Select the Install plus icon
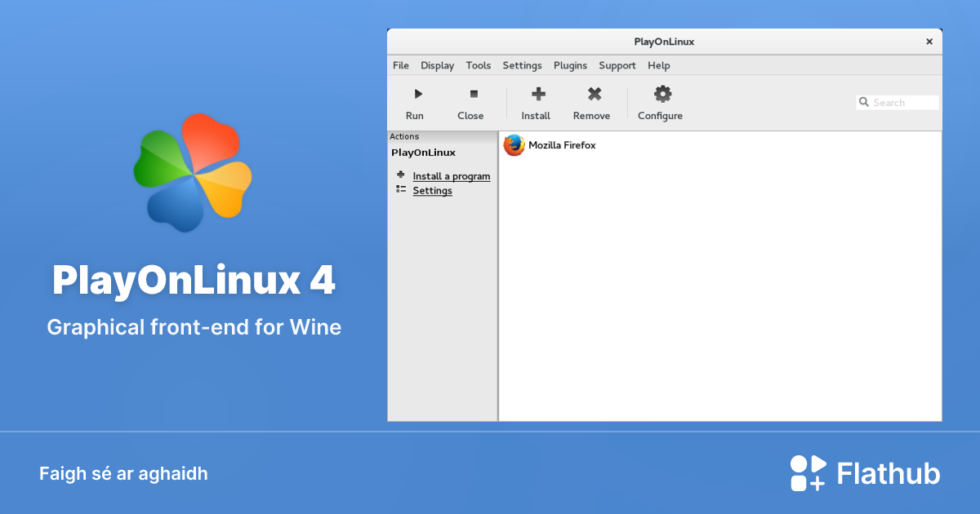The height and width of the screenshot is (514, 980). (x=536, y=92)
